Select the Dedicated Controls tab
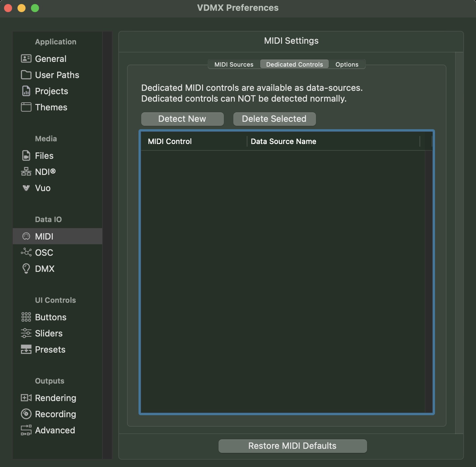 294,64
